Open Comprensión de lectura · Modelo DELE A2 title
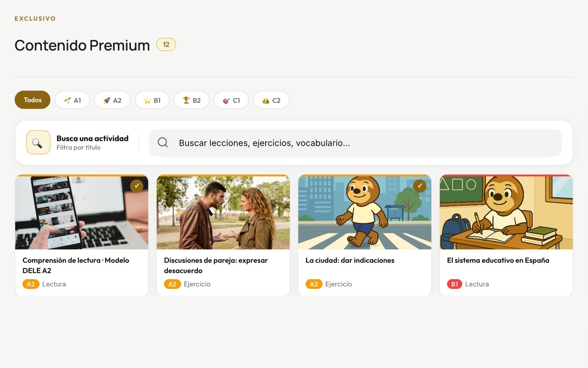 pyautogui.click(x=76, y=265)
